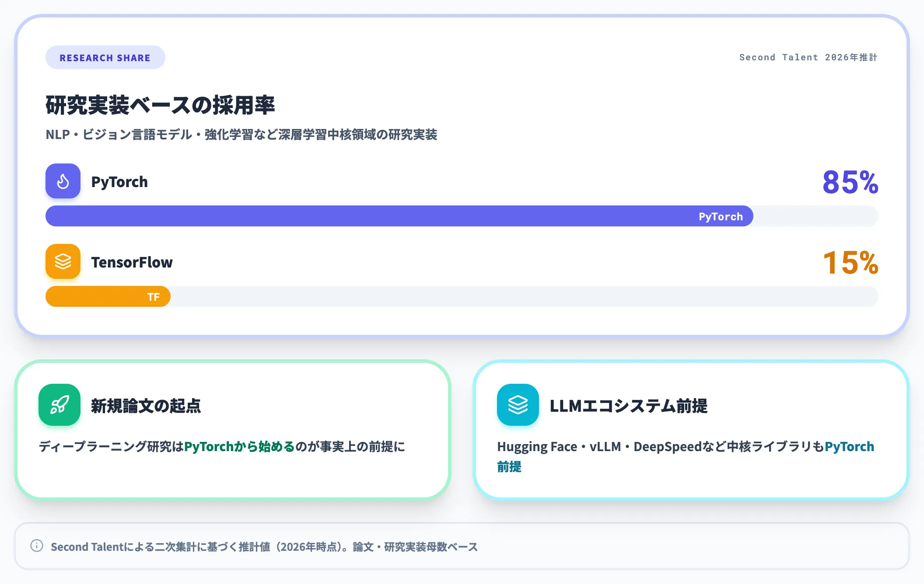The width and height of the screenshot is (924, 584).
Task: Click the PyTorch row label next to flame icon
Action: [119, 182]
